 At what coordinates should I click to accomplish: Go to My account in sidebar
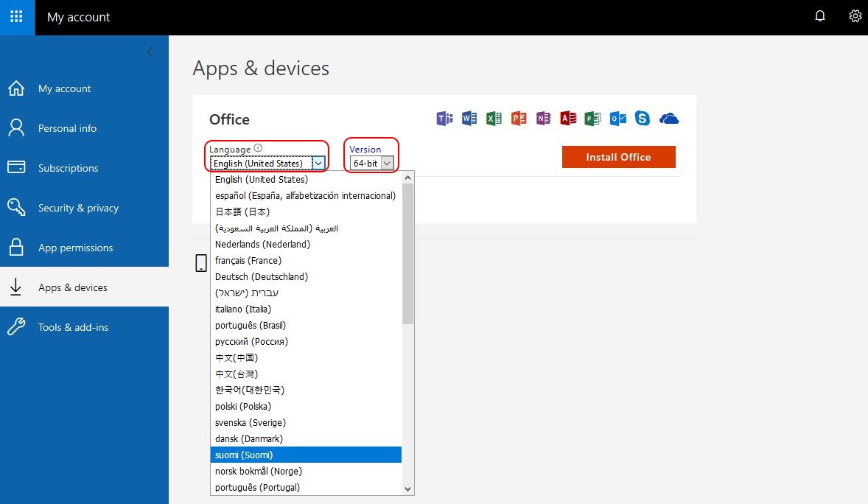(x=84, y=88)
